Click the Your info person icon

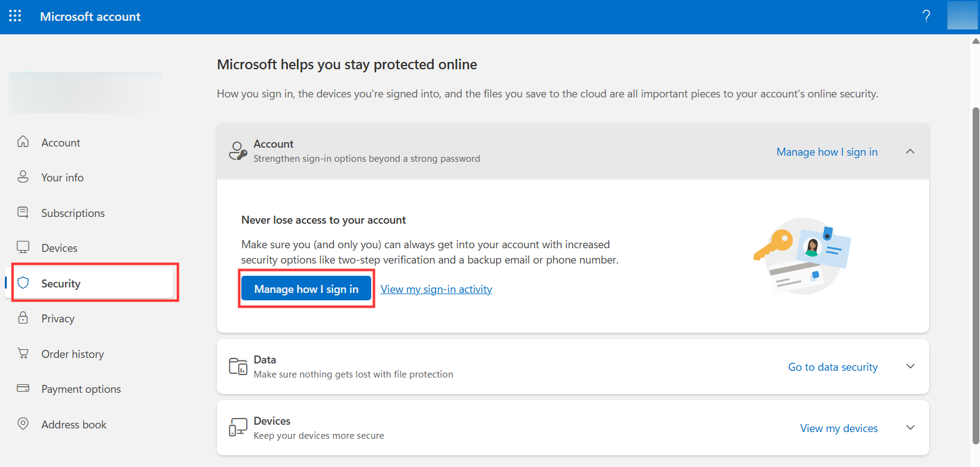point(23,177)
